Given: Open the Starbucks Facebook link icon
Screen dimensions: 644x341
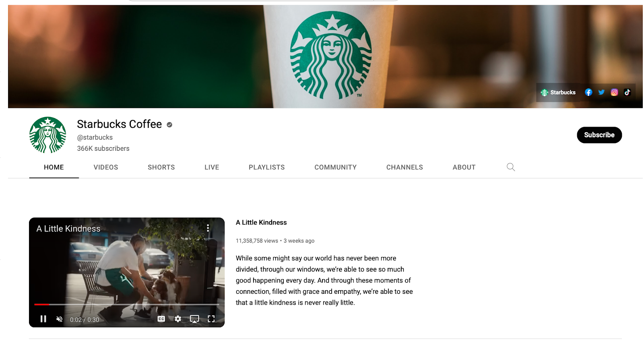Looking at the screenshot, I should 588,92.
